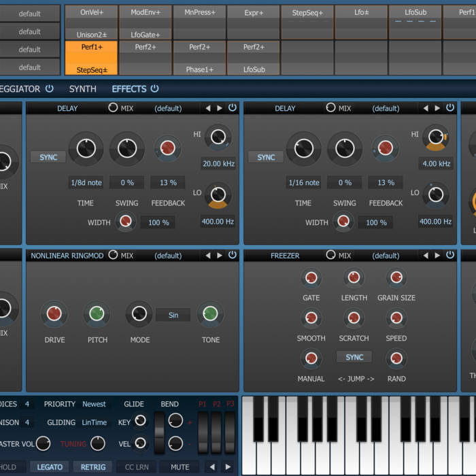Open the ringmod MODE dropdown showing Sin
Image resolution: width=476 pixels, height=476 pixels.
[x=173, y=315]
